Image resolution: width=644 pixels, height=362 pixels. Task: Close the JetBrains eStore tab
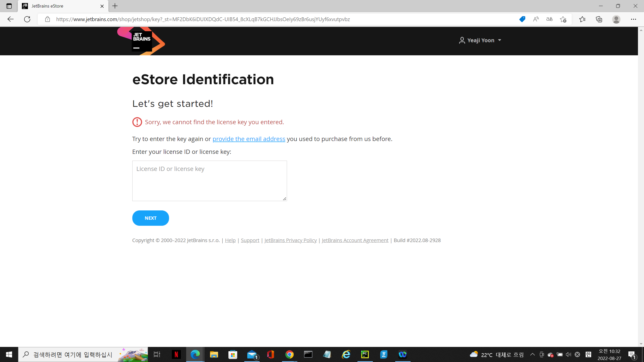[x=102, y=6]
